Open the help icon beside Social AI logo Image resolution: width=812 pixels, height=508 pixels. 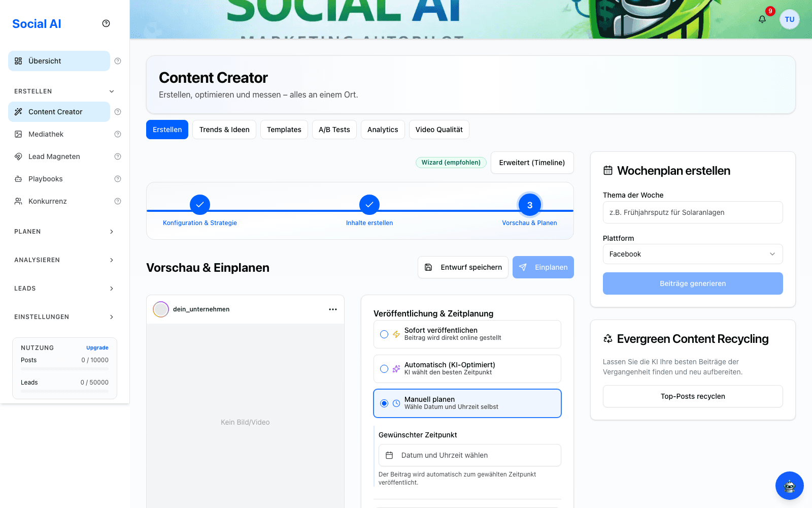[106, 23]
